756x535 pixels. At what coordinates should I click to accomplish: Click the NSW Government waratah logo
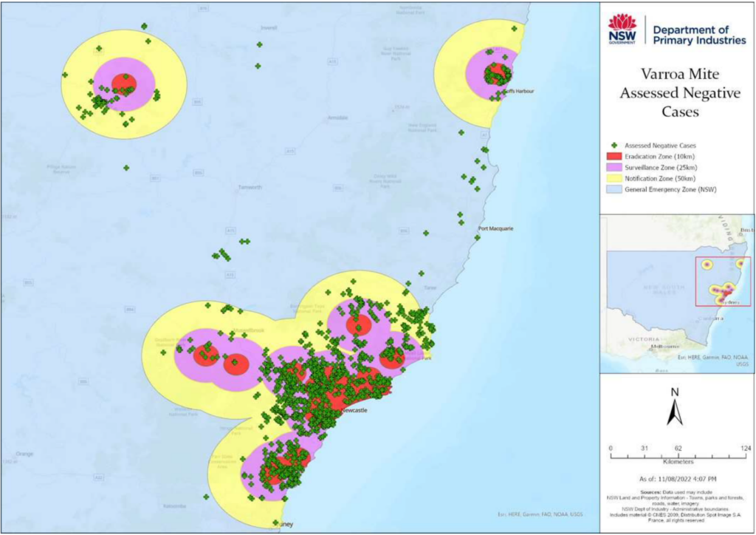point(621,24)
